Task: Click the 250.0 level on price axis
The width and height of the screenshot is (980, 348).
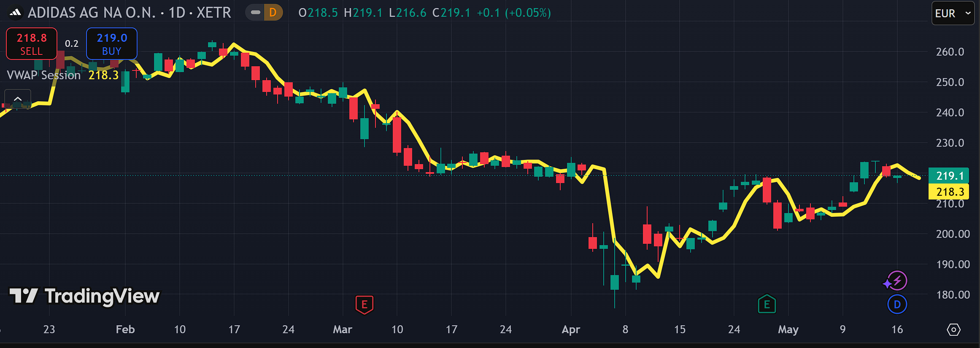Action: pos(950,82)
